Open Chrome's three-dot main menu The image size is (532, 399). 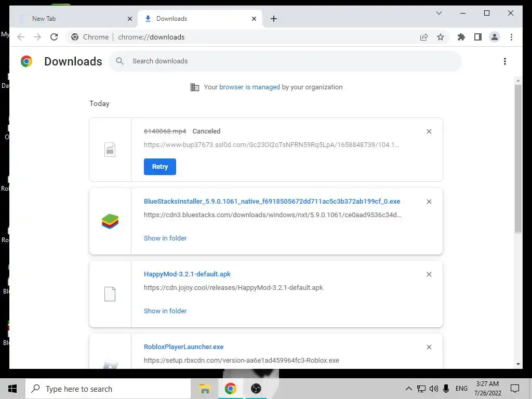(511, 37)
